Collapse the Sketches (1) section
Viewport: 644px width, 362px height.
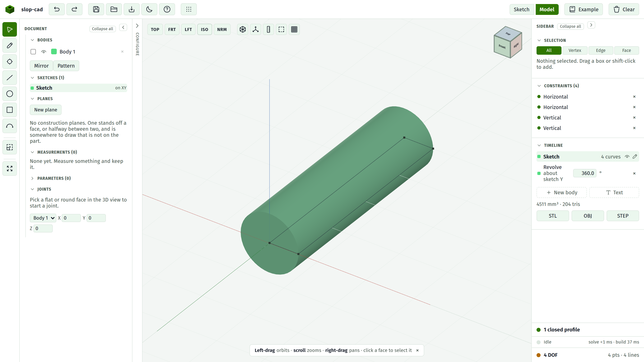(32, 78)
